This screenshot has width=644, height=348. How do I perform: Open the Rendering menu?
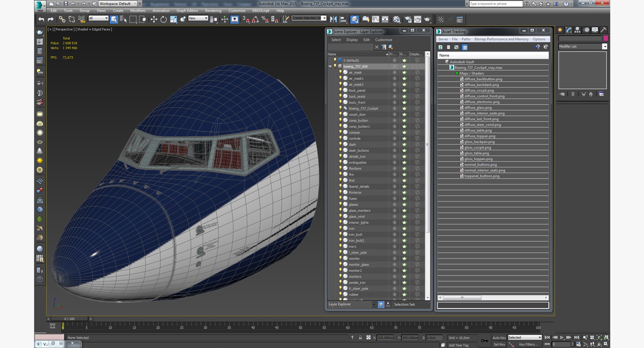[213, 11]
